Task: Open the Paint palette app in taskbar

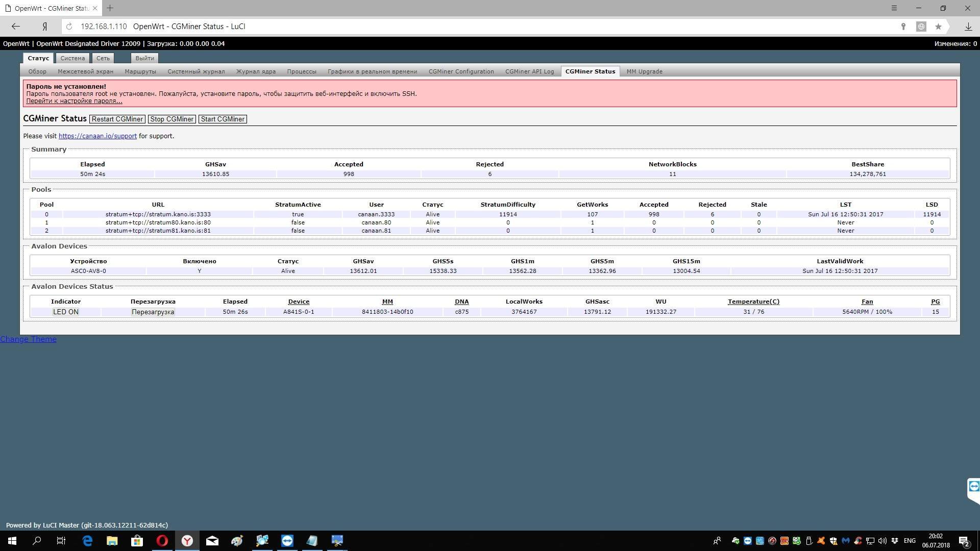Action: 237,541
